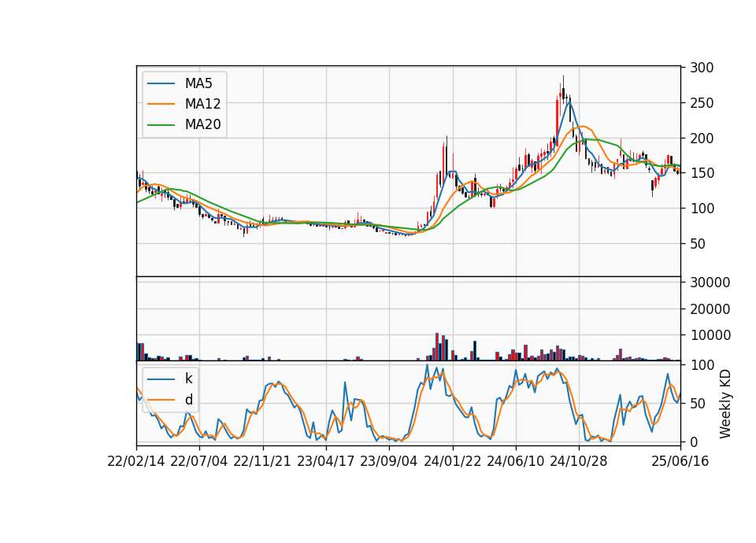Screen dimensions: 756x543
Task: Click the 50 price axis label
Action: [698, 244]
